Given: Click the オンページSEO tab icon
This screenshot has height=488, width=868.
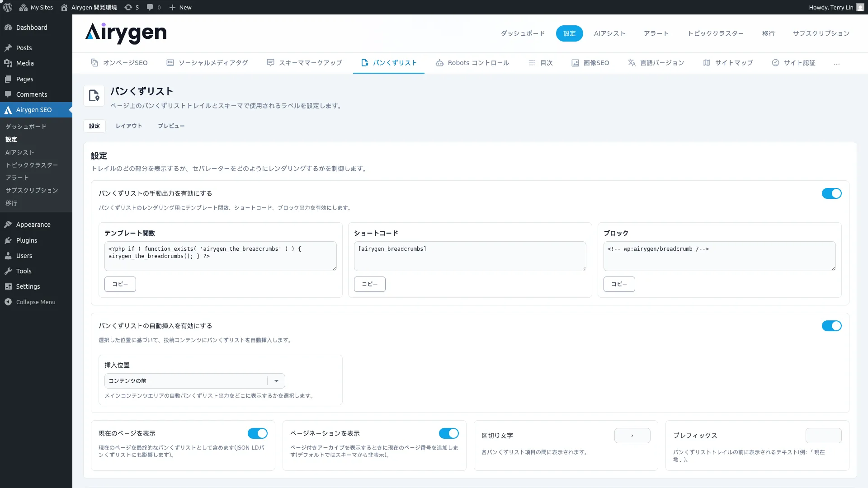Looking at the screenshot, I should point(94,63).
